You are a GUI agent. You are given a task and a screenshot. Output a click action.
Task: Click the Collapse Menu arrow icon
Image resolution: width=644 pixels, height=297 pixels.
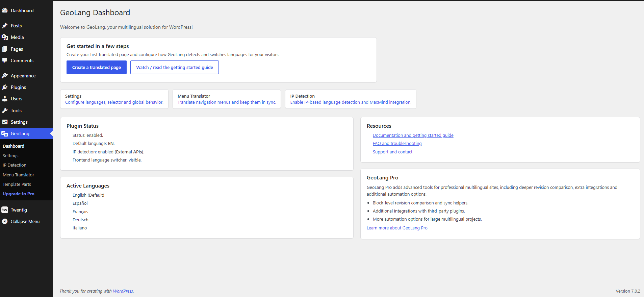[x=5, y=221]
